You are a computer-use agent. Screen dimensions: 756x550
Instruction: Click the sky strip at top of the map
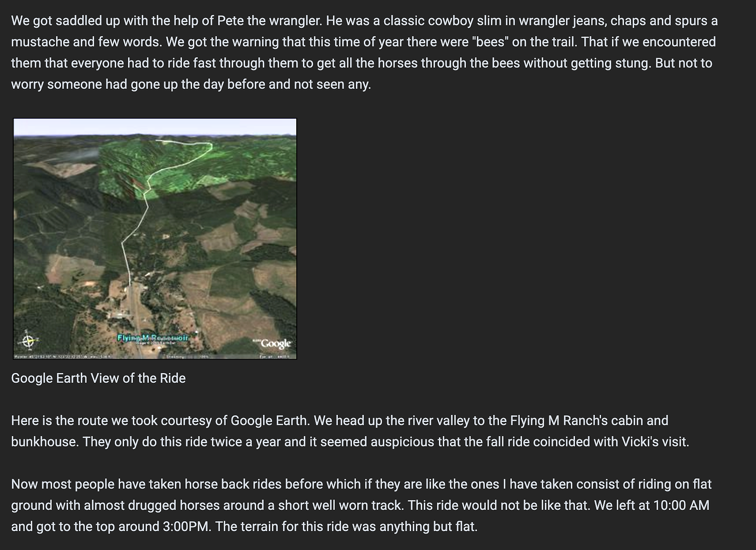pyautogui.click(x=155, y=126)
